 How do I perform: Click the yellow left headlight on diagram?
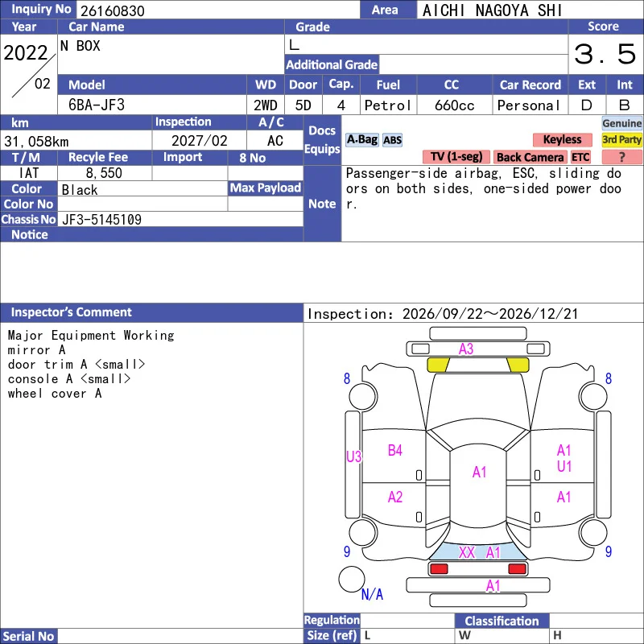click(438, 365)
